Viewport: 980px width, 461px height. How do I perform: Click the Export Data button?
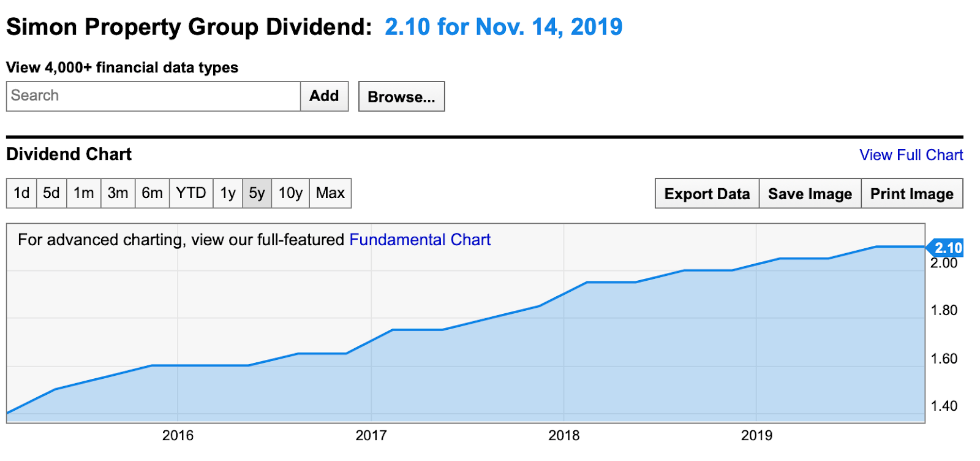coord(707,194)
